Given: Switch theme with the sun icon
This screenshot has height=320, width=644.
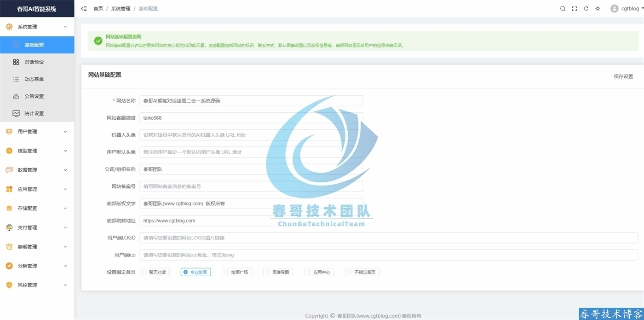Looking at the screenshot, I should (x=598, y=9).
